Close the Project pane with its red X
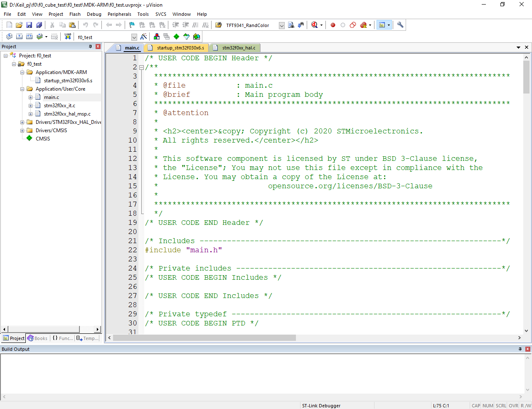The height and width of the screenshot is (409, 532). (x=98, y=47)
